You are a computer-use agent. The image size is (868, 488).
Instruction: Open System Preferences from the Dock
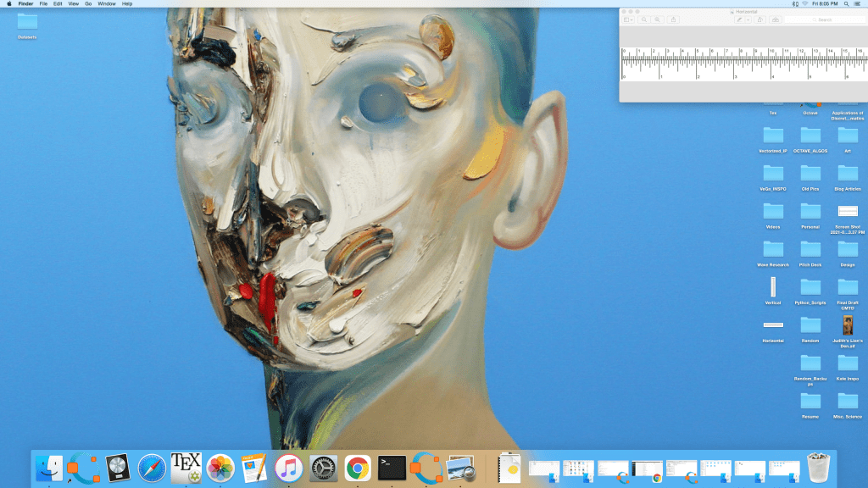click(324, 467)
